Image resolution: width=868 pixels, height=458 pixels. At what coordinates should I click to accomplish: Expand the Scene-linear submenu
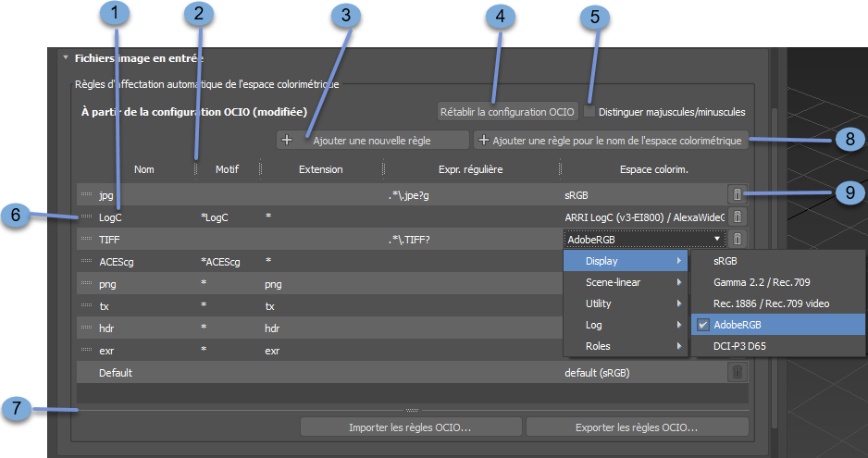point(626,282)
